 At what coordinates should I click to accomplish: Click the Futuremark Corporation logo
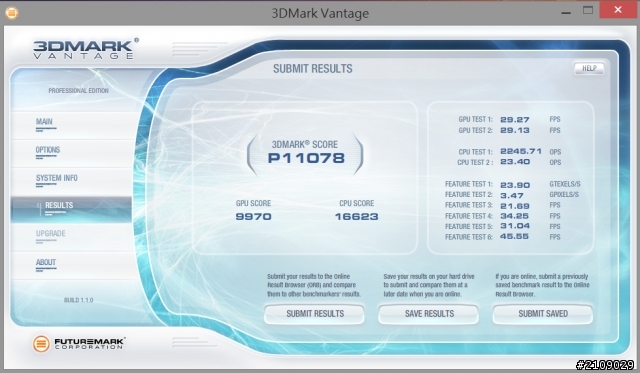79,344
